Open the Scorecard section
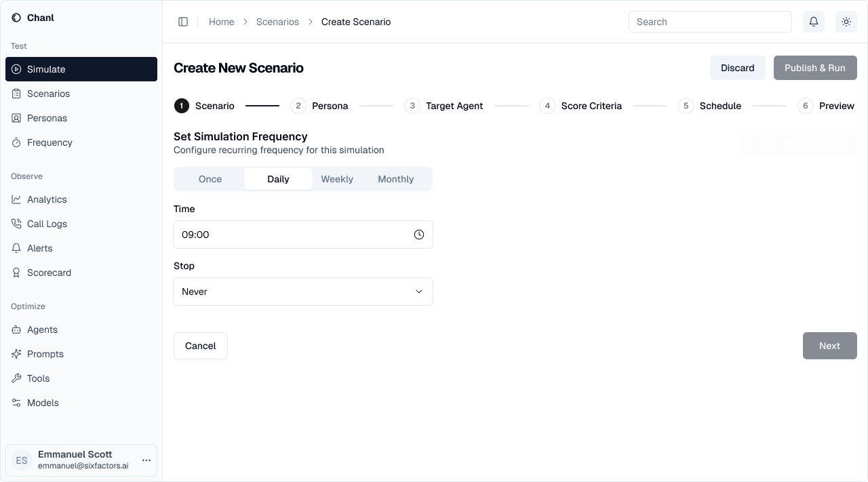 [49, 273]
